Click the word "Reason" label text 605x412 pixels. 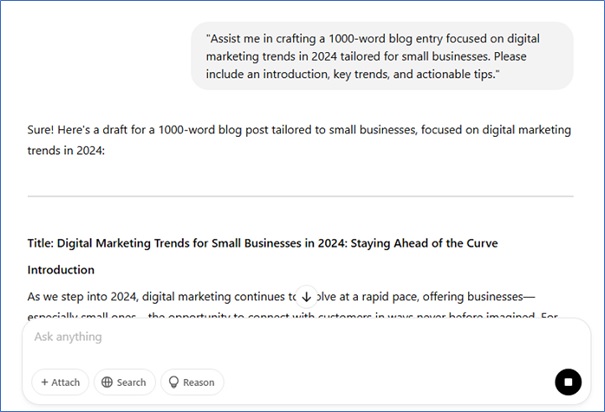pyautogui.click(x=198, y=382)
